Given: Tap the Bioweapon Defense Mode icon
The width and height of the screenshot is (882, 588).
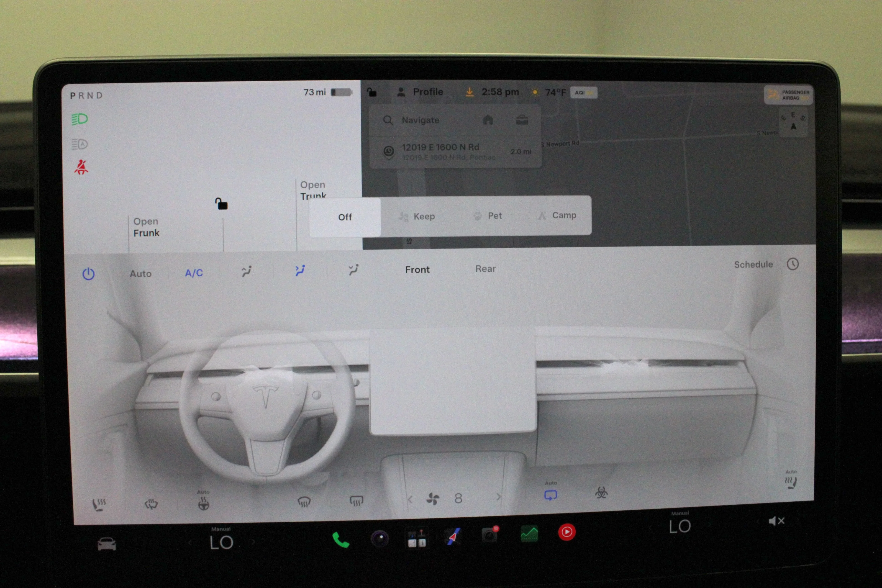Looking at the screenshot, I should coord(601,492).
